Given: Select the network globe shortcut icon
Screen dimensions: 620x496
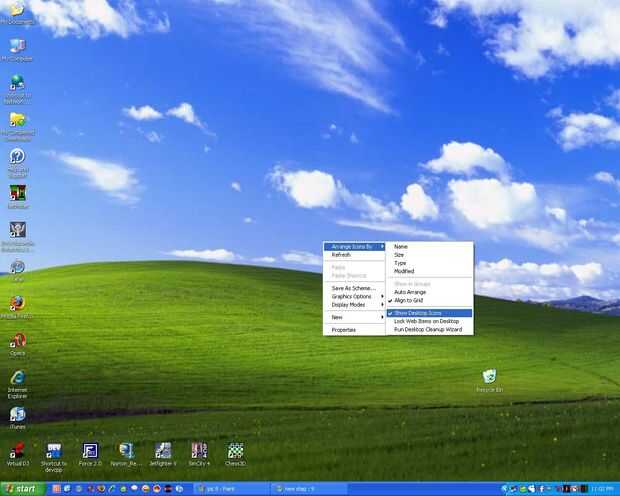Looking at the screenshot, I should pyautogui.click(x=17, y=89).
